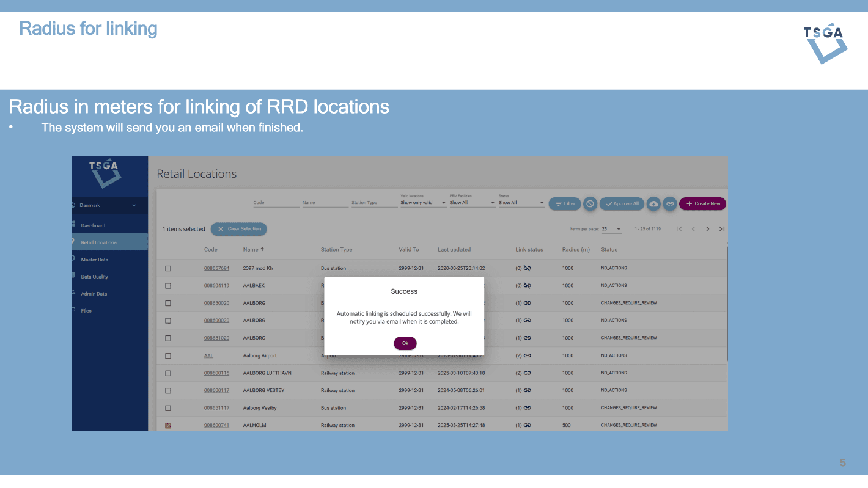
Task: Click the Link status column header
Action: (529, 249)
